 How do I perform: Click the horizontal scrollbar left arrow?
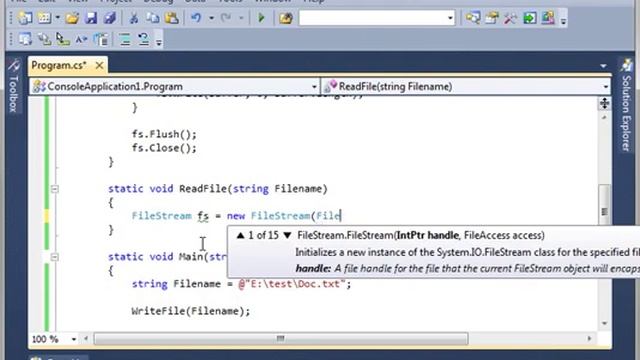tap(86, 339)
